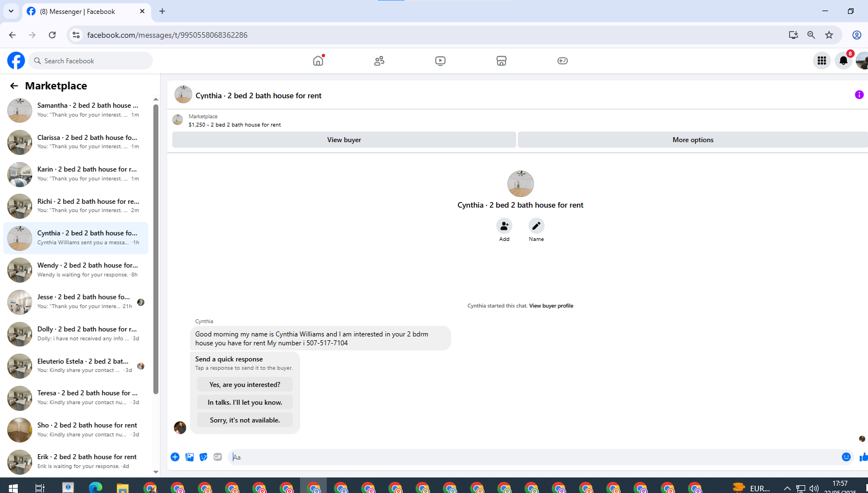Image resolution: width=868 pixels, height=493 pixels.
Task: Bookmark this page with the star
Action: tap(829, 35)
